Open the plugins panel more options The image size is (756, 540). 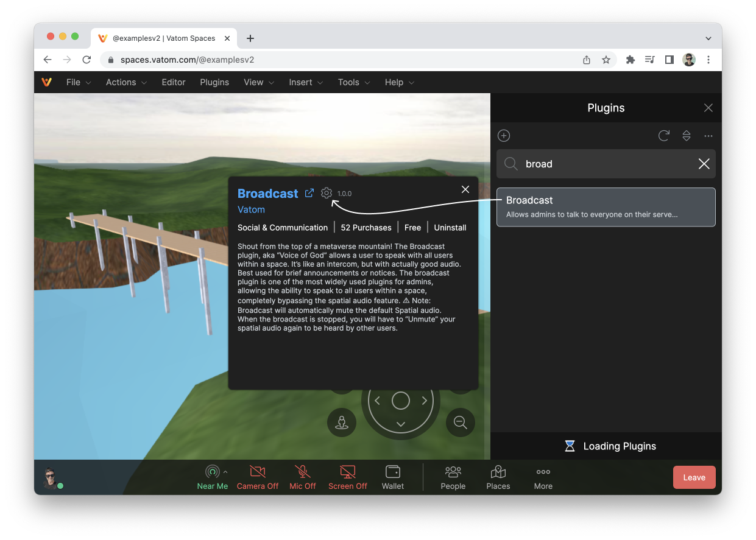point(708,136)
